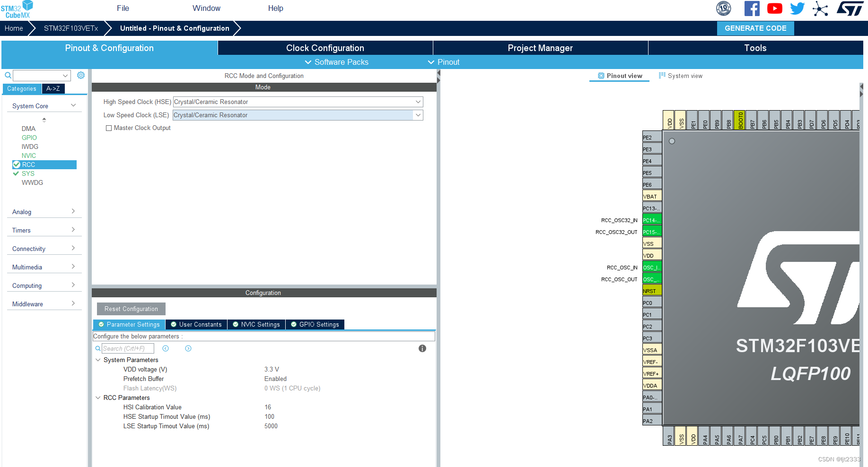
Task: Select the PC0 pin on the chip
Action: pyautogui.click(x=652, y=303)
